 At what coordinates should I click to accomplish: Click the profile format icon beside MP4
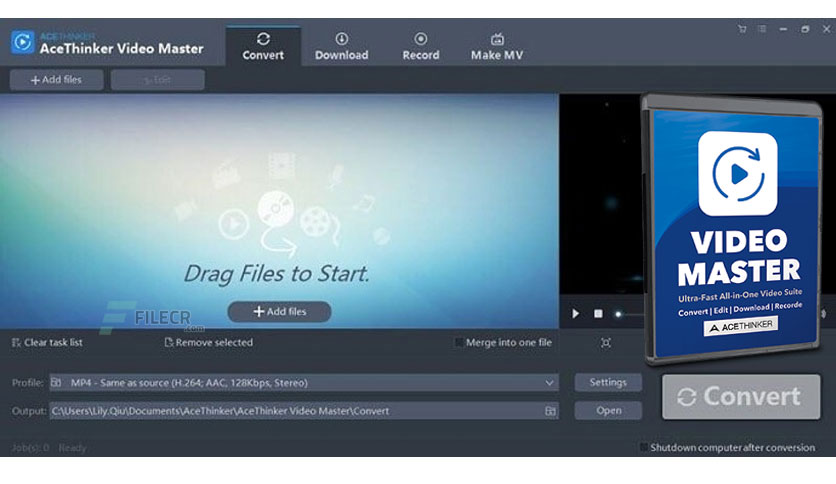(x=56, y=382)
